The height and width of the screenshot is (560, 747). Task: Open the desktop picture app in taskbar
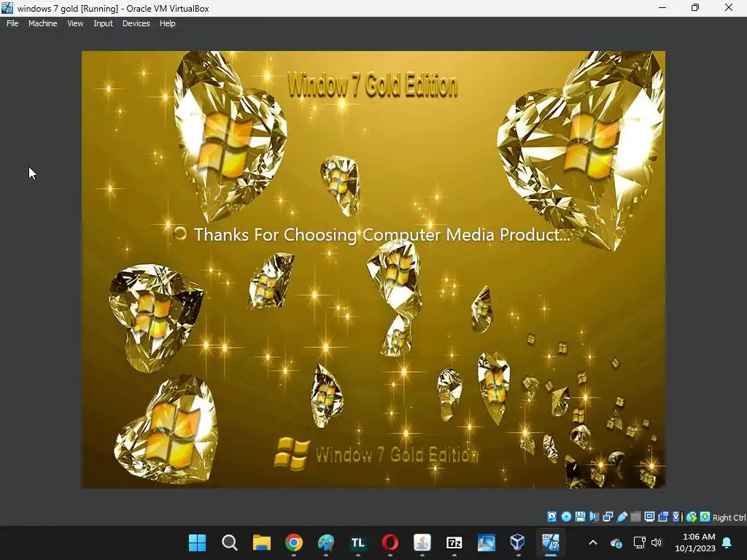pos(487,542)
